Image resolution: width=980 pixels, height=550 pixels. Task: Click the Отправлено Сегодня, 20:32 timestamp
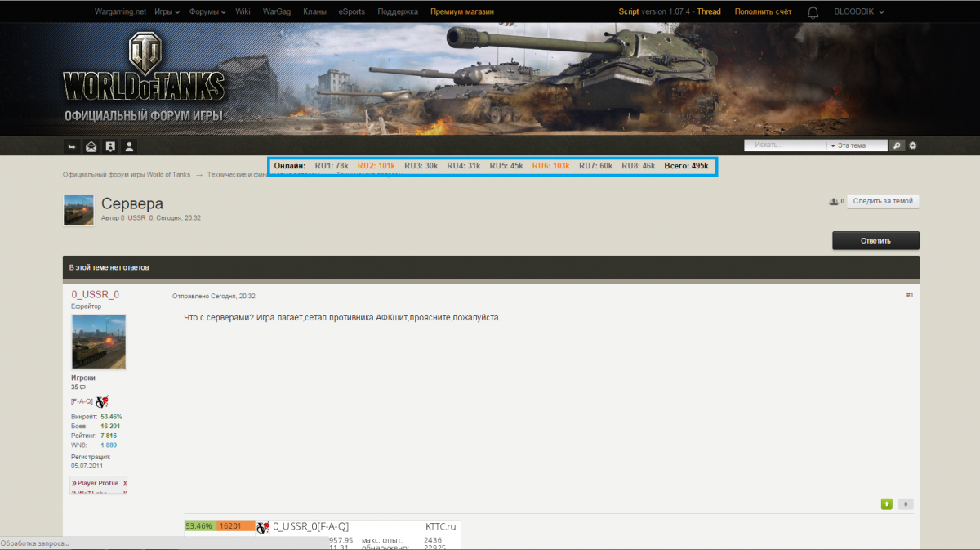click(213, 296)
